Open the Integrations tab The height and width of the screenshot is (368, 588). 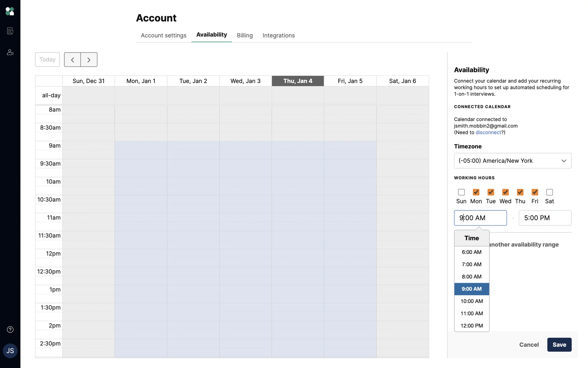pos(278,36)
